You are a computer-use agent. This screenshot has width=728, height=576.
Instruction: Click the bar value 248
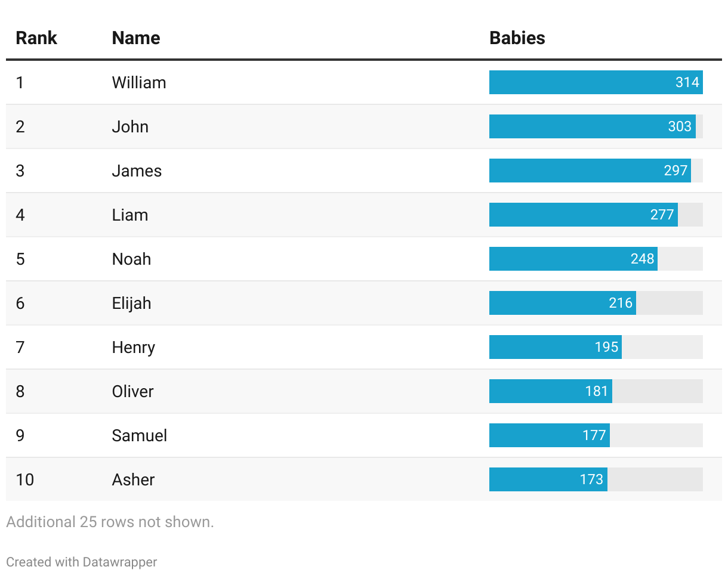642,259
